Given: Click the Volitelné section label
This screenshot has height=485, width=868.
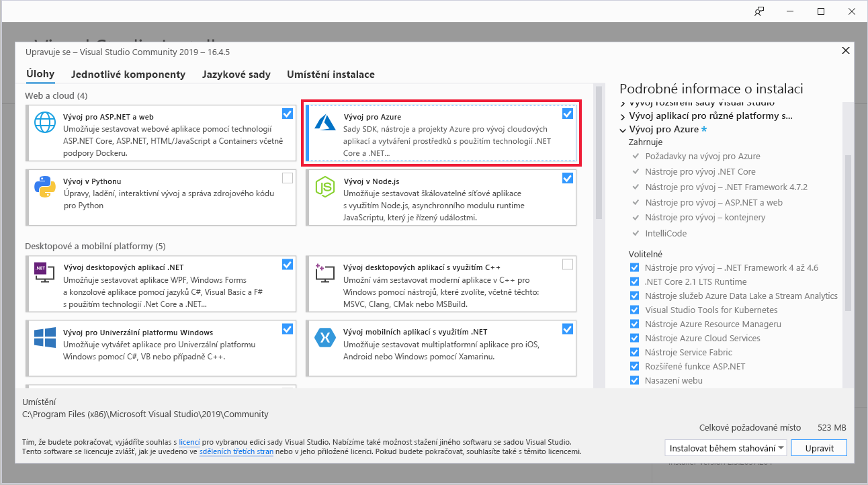Looking at the screenshot, I should pyautogui.click(x=646, y=254).
